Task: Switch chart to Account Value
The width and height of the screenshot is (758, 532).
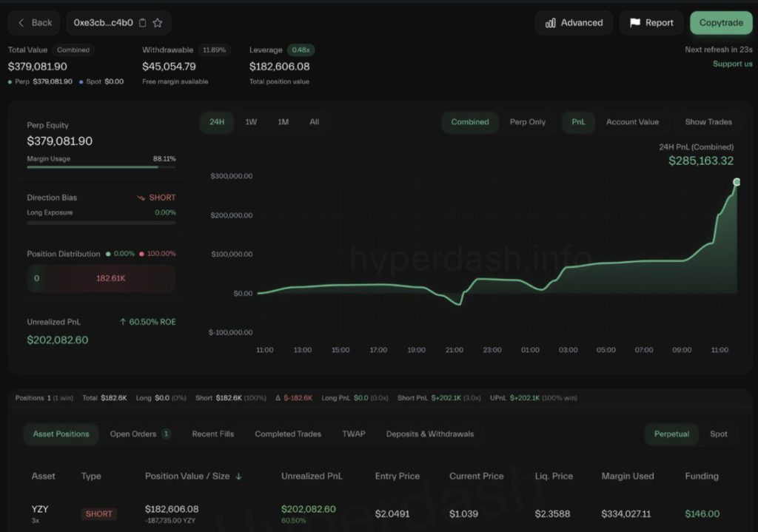Action: click(631, 122)
